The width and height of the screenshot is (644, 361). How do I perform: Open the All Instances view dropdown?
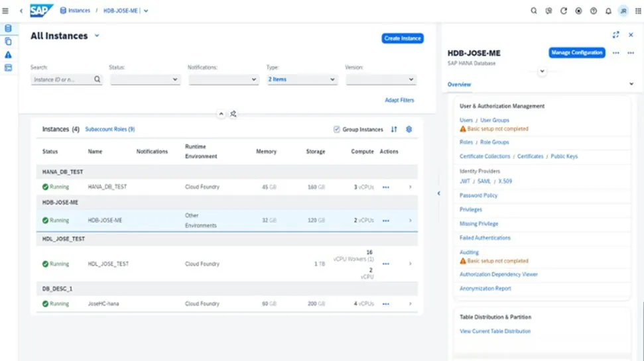click(x=97, y=36)
